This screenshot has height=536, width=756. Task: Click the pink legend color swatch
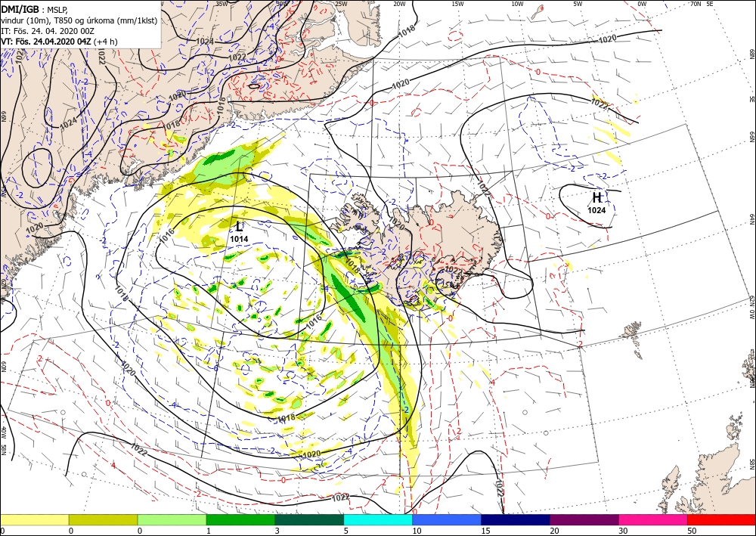tap(653, 519)
